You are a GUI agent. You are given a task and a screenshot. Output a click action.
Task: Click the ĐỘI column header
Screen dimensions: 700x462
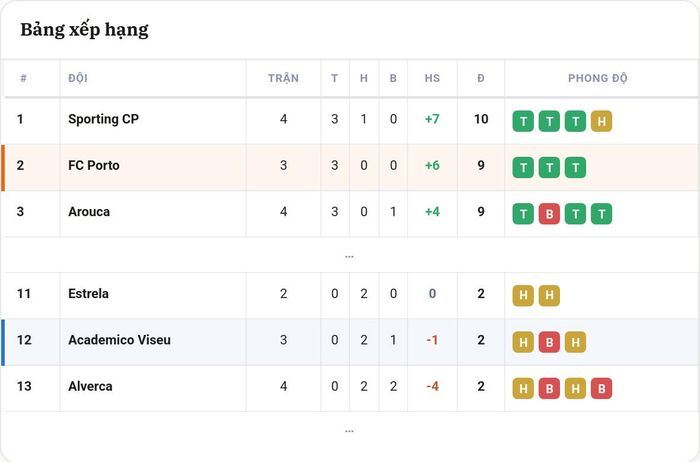(78, 78)
